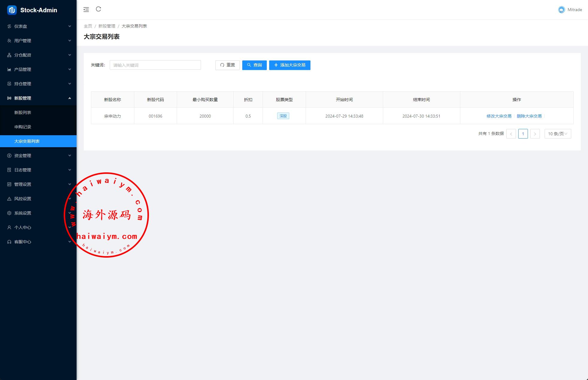Screen dimensions: 588x380
Task: Go to next page arrow in pagination
Action: [535, 134]
